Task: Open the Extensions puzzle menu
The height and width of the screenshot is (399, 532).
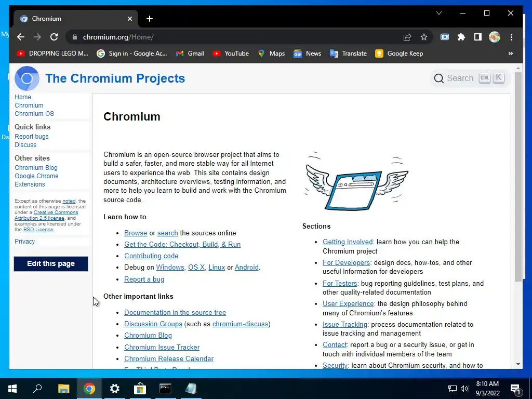Action: pyautogui.click(x=461, y=37)
